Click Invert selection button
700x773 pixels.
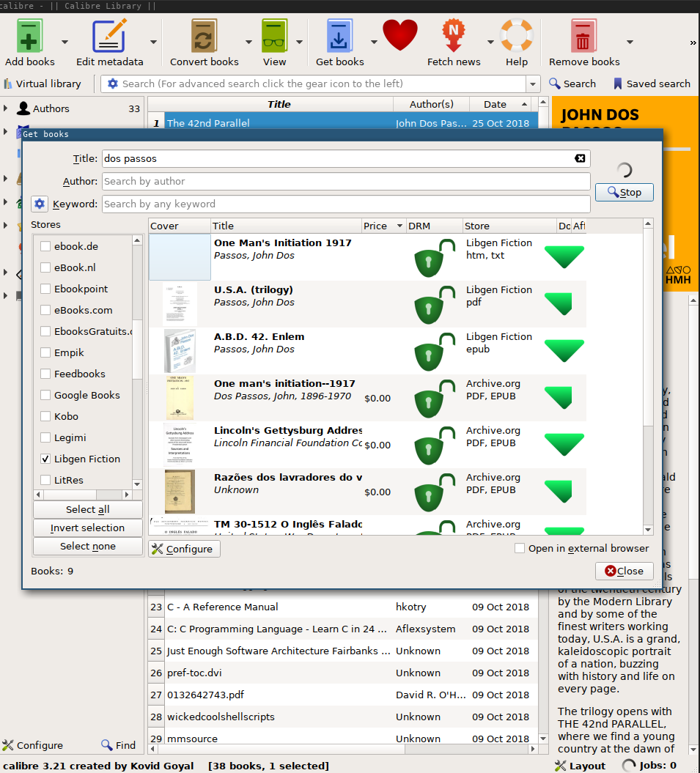(x=88, y=528)
